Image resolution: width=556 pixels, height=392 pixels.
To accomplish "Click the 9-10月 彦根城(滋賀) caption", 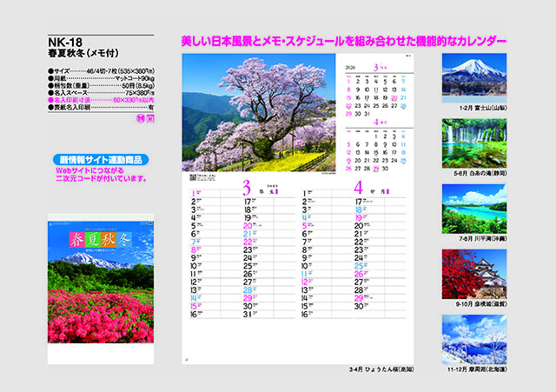I will pos(481,304).
